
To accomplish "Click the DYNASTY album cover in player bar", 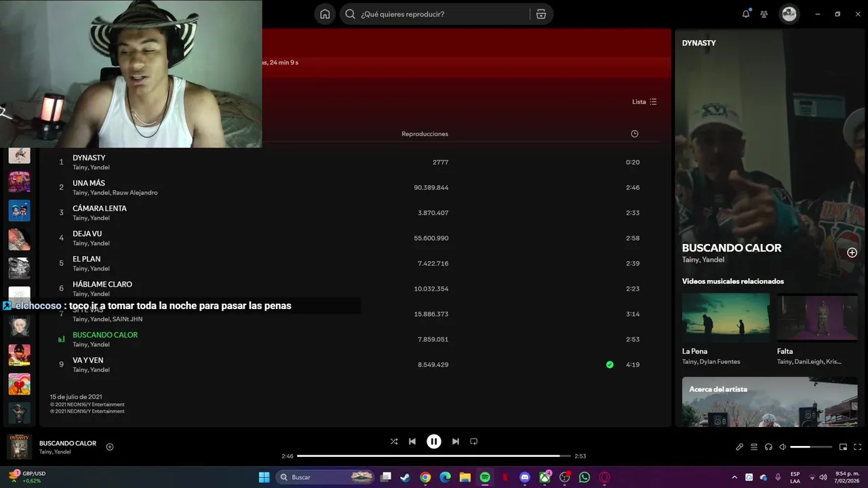I will (x=19, y=447).
